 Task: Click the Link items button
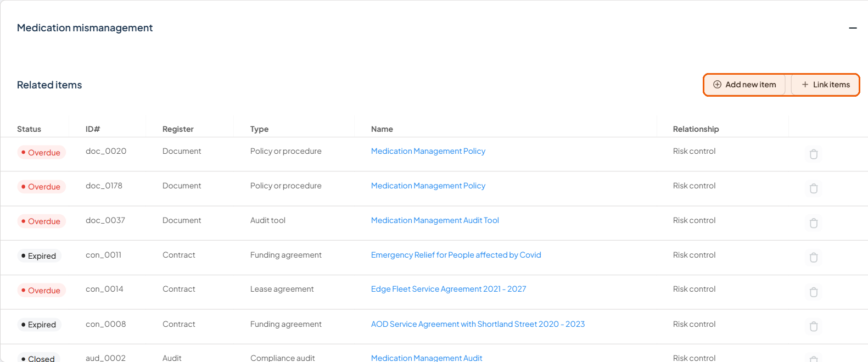tap(825, 85)
